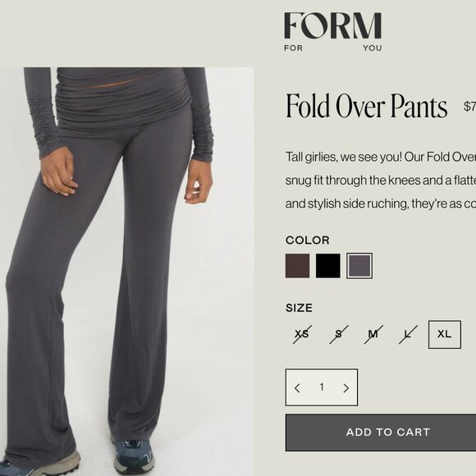
Task: Increase quantity with the right arrow
Action: coord(346,387)
